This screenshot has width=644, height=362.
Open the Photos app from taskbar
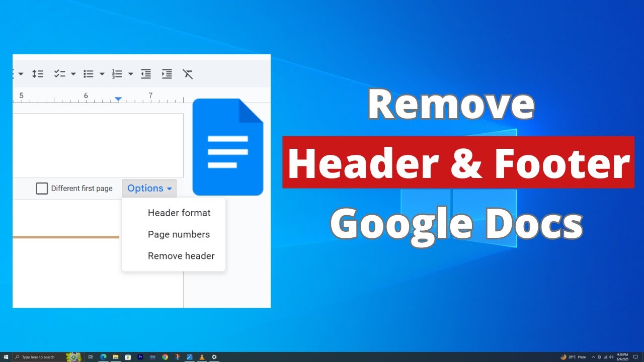click(x=190, y=357)
